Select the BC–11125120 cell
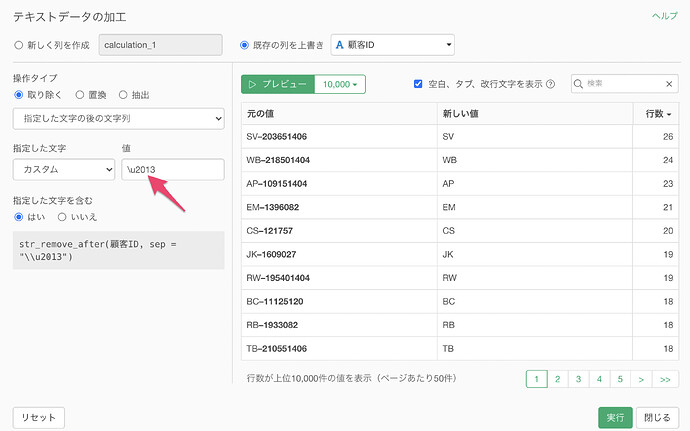This screenshot has height=431, width=690. point(339,302)
